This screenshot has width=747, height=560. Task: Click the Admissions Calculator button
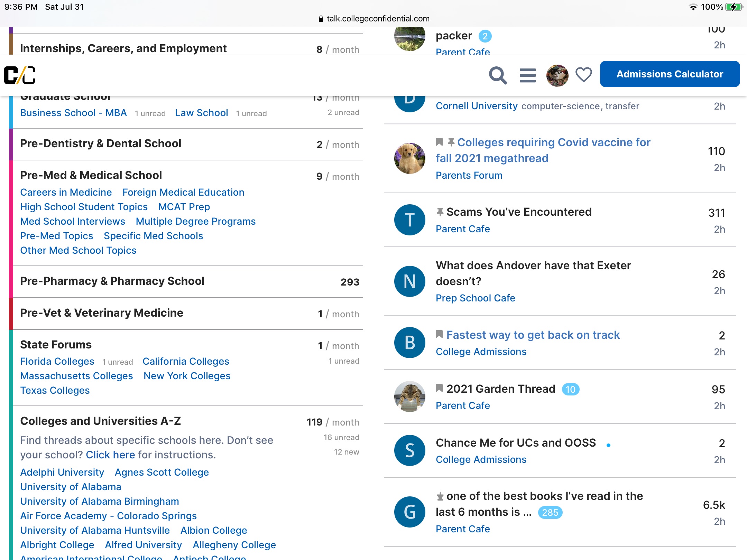[670, 74]
